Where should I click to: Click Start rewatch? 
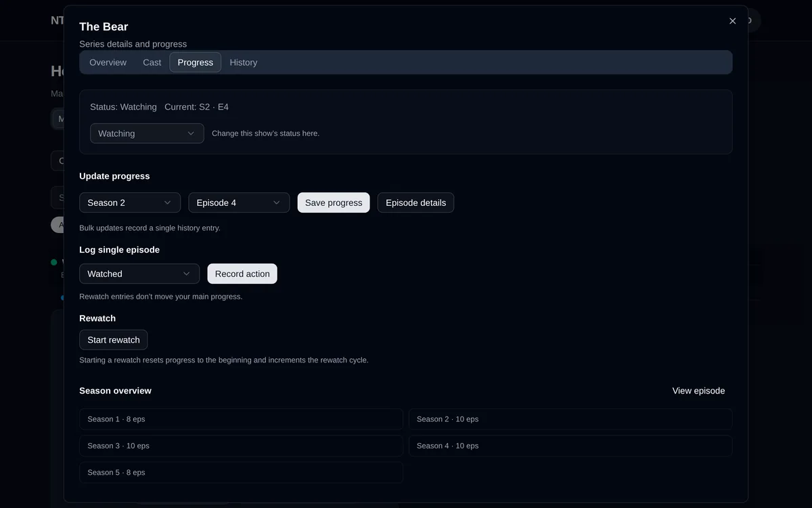pyautogui.click(x=114, y=340)
